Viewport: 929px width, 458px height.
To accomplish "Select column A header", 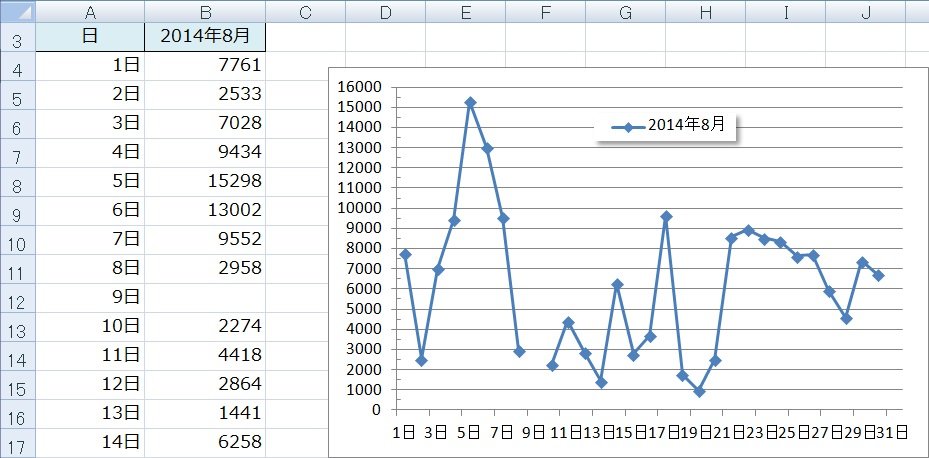I will click(90, 11).
